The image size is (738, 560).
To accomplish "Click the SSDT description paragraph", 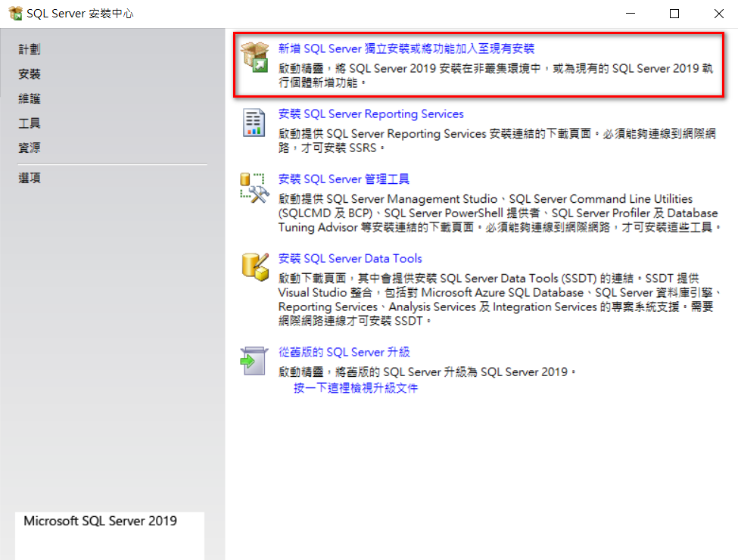I will (500, 300).
